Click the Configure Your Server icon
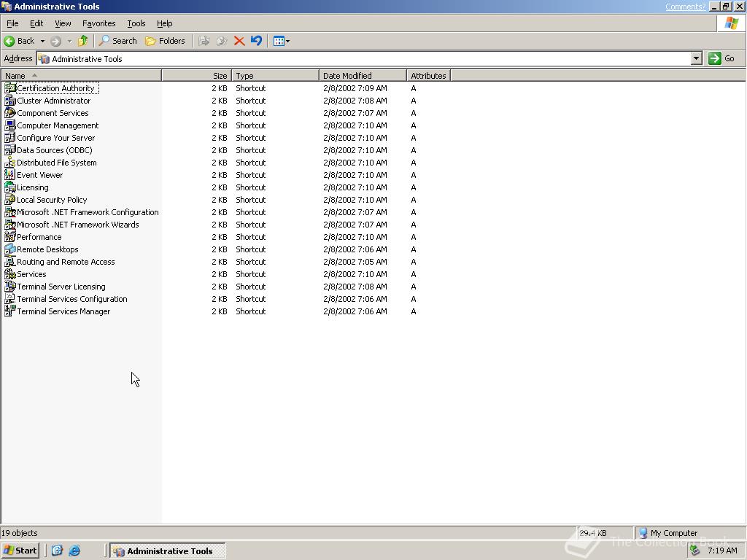The image size is (747, 560). click(10, 138)
